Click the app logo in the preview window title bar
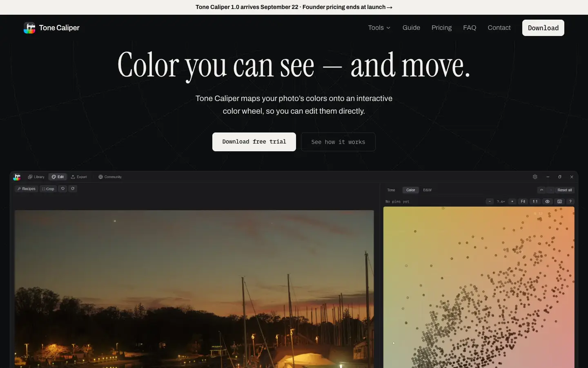 17,177
